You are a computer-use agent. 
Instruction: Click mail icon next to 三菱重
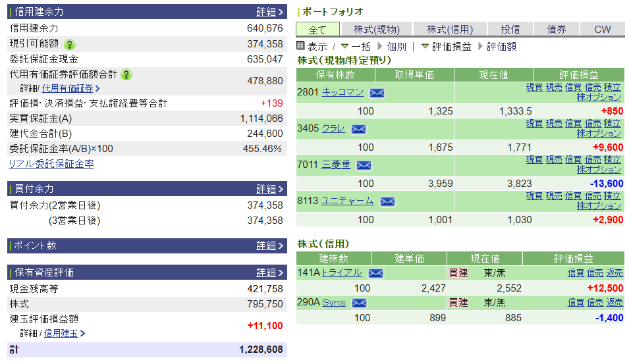(364, 165)
